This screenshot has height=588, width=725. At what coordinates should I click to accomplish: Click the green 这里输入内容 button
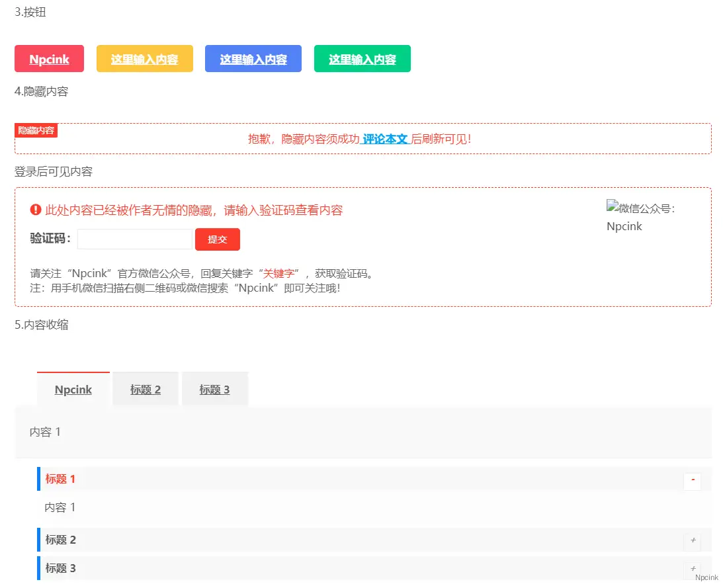coord(362,58)
